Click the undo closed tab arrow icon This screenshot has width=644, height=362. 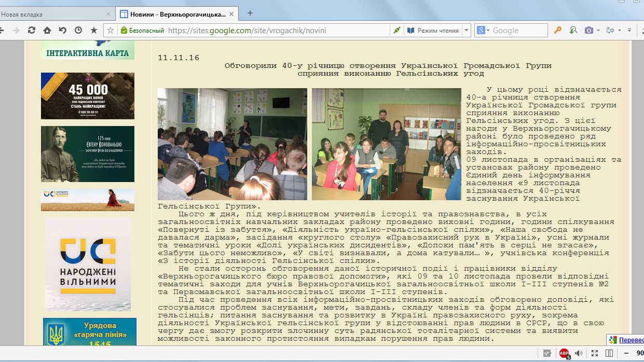click(63, 31)
